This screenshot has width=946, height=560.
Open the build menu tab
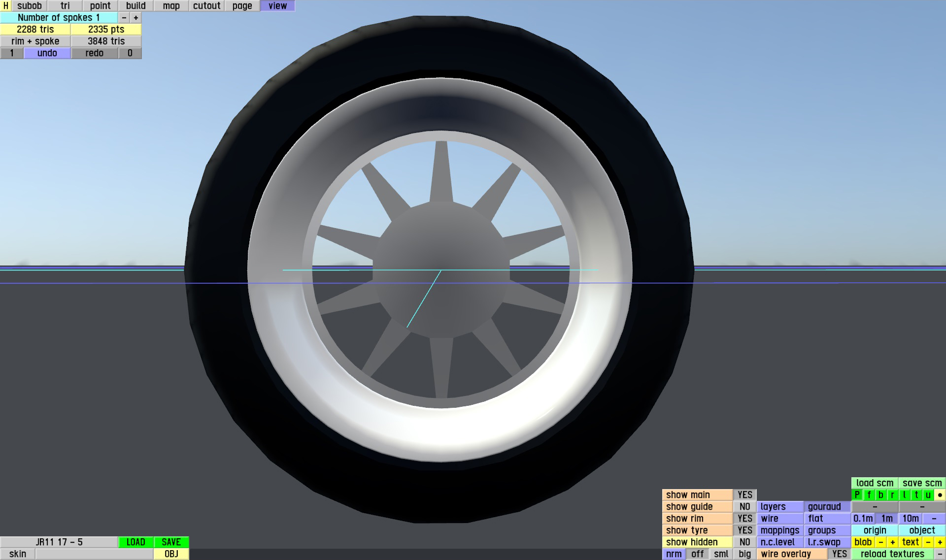135,6
